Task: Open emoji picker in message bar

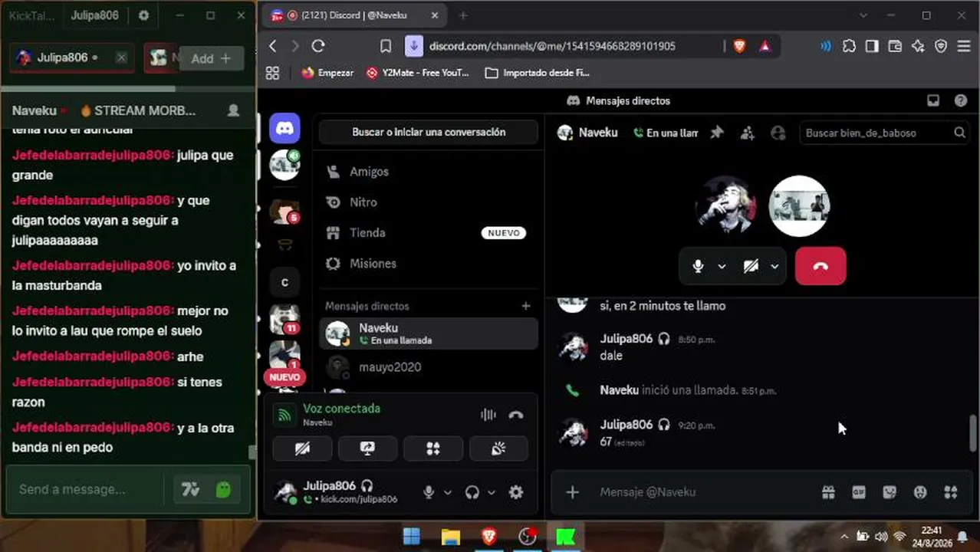Action: (920, 492)
